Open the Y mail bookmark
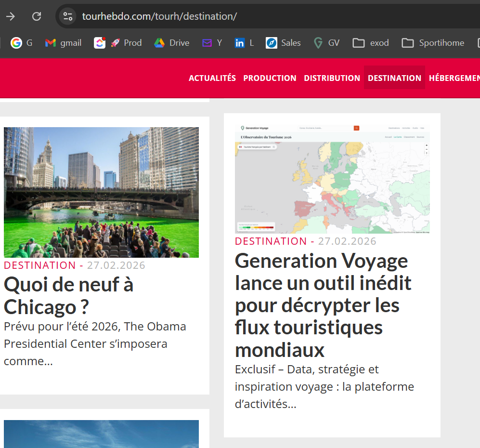The image size is (480, 448). 212,43
